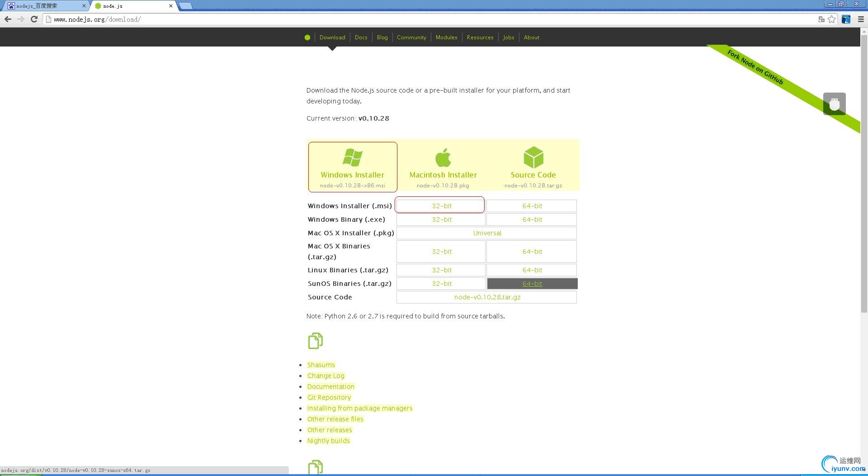Image resolution: width=868 pixels, height=476 pixels.
Task: Download node-v0.10.28.tar.gz in Source Code row
Action: [x=487, y=297]
